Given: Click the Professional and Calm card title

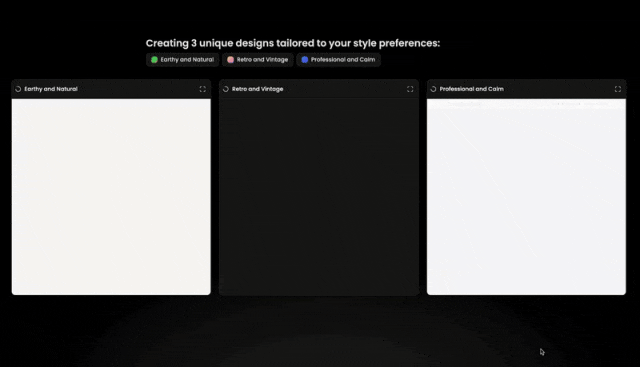Looking at the screenshot, I should pyautogui.click(x=471, y=89).
